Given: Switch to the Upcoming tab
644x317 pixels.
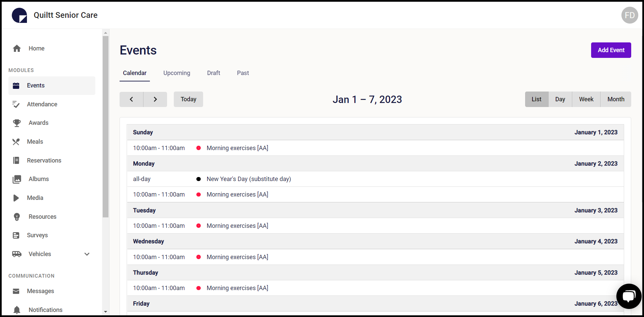Looking at the screenshot, I should pyautogui.click(x=176, y=73).
